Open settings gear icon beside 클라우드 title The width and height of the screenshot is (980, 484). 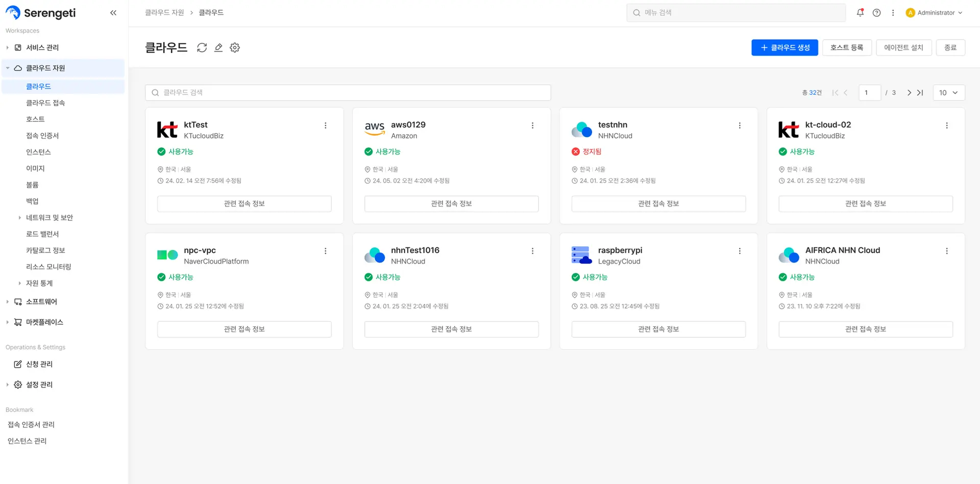pos(235,47)
